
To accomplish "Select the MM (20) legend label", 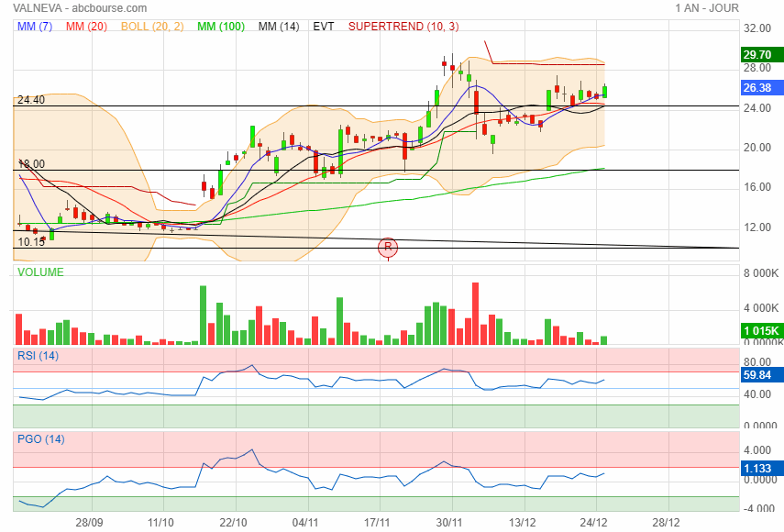I will (x=86, y=27).
